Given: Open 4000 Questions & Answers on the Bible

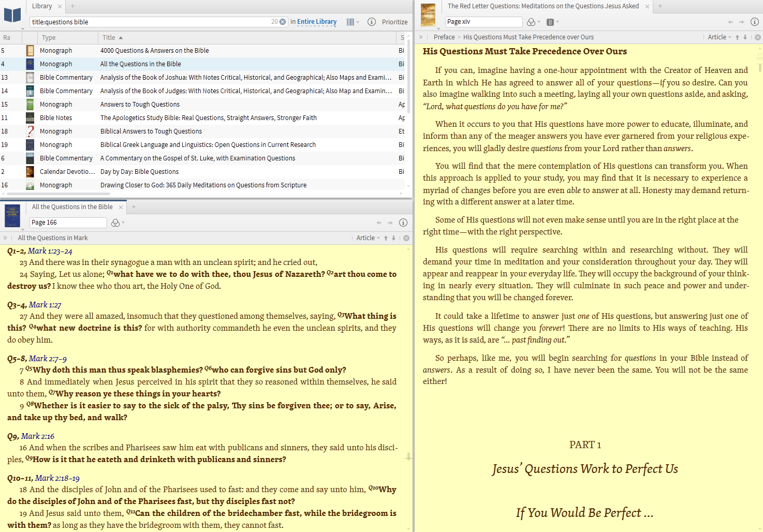Looking at the screenshot, I should 155,51.
